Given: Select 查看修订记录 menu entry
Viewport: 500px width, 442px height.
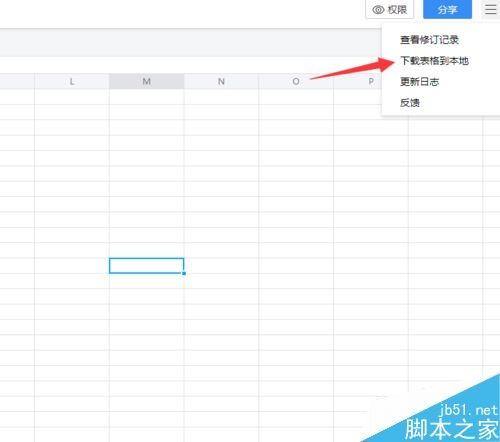Looking at the screenshot, I should (x=429, y=40).
